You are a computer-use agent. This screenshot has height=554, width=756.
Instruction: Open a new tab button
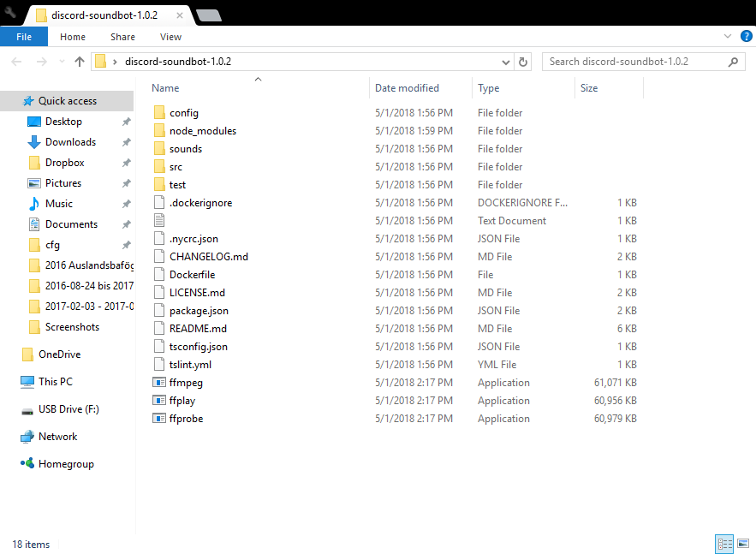pos(209,15)
